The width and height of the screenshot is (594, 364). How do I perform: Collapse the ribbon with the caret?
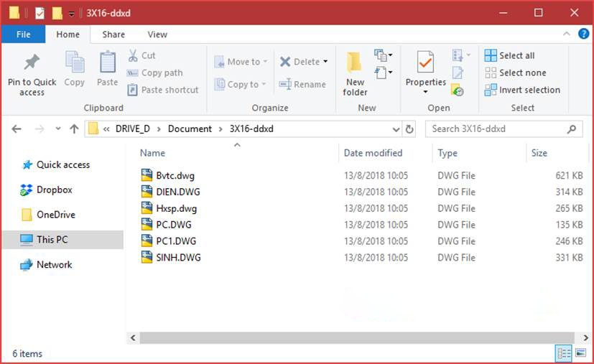point(566,34)
